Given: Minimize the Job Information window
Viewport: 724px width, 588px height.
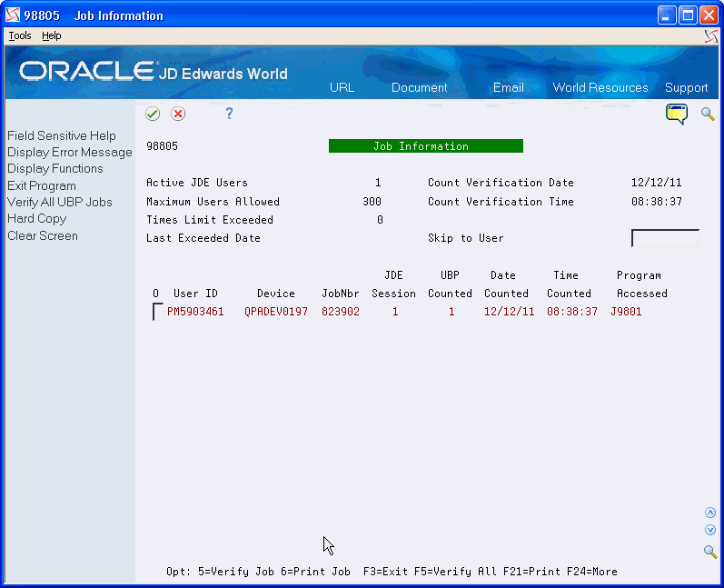Looking at the screenshot, I should click(666, 15).
